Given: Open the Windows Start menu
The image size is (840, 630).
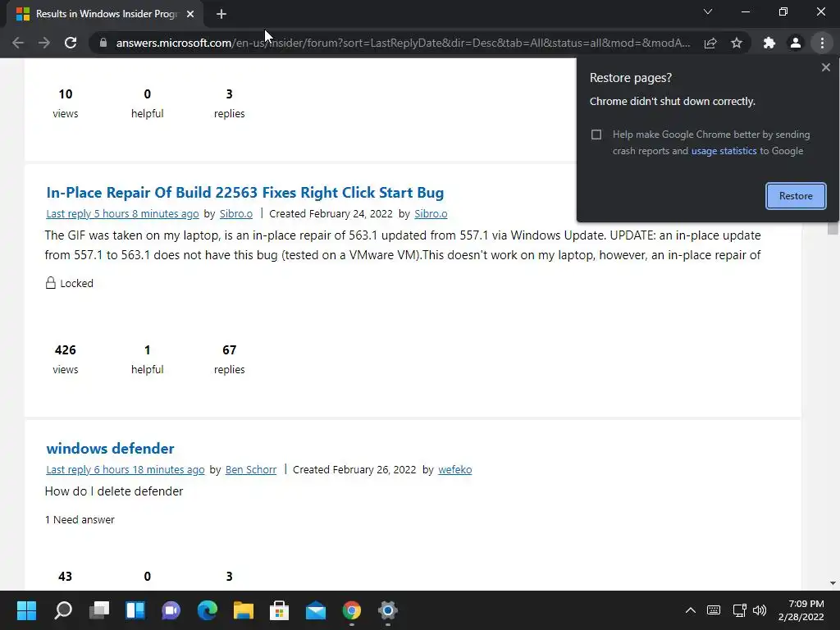Looking at the screenshot, I should tap(26, 610).
